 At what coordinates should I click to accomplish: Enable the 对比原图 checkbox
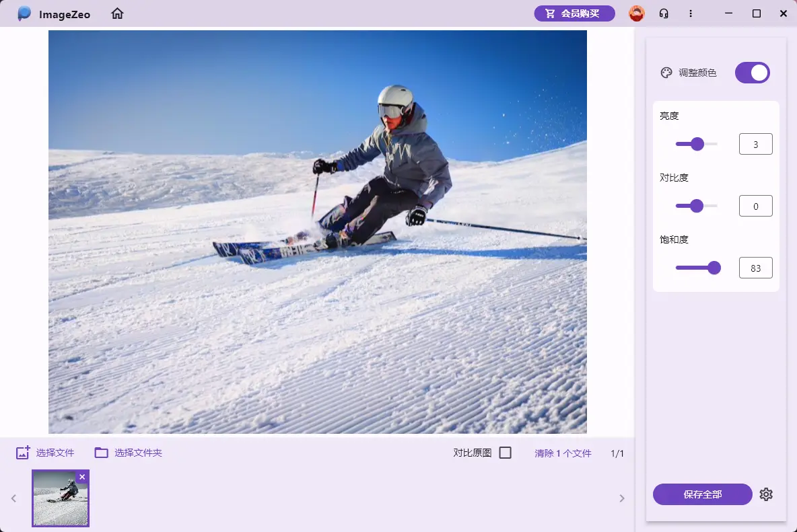[506, 453]
